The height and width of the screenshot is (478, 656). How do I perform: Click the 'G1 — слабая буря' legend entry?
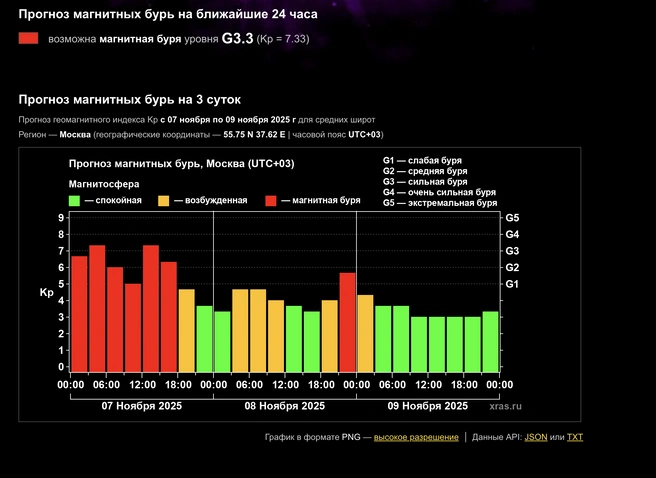(x=422, y=160)
